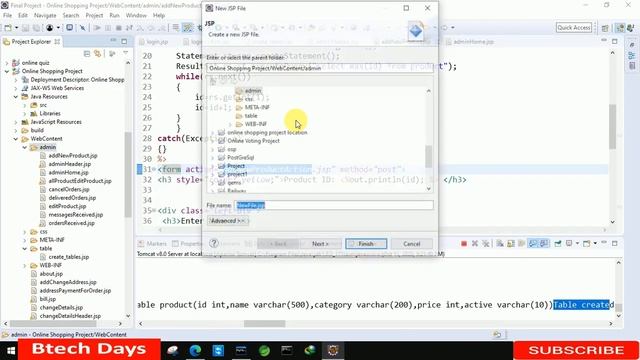Click Next in New JSP File dialog
Screen dimensions: 640x360
click(x=320, y=244)
